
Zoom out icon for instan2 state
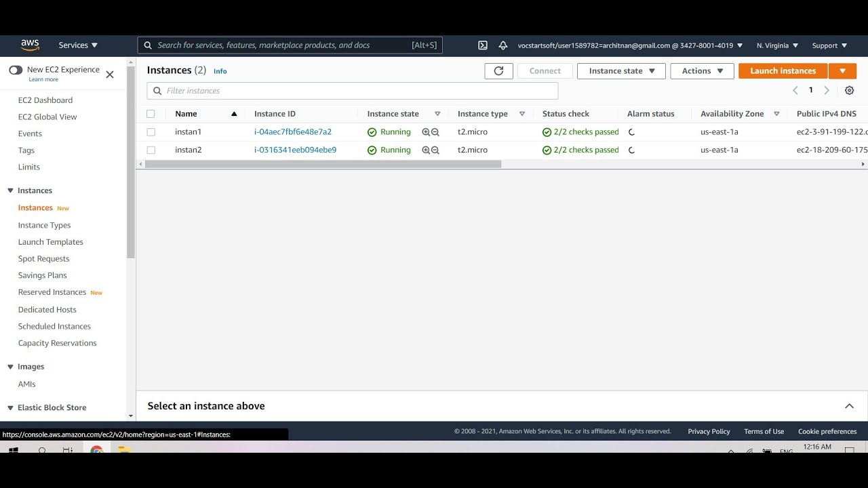(x=435, y=150)
